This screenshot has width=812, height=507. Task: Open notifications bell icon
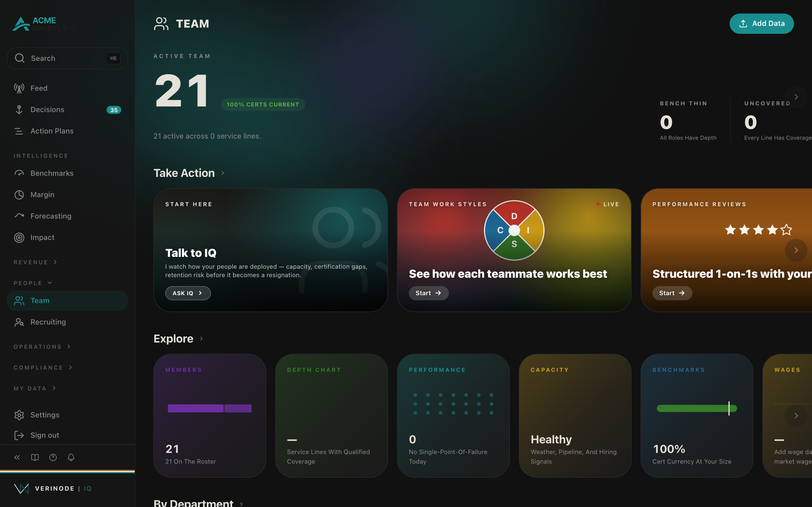click(71, 457)
